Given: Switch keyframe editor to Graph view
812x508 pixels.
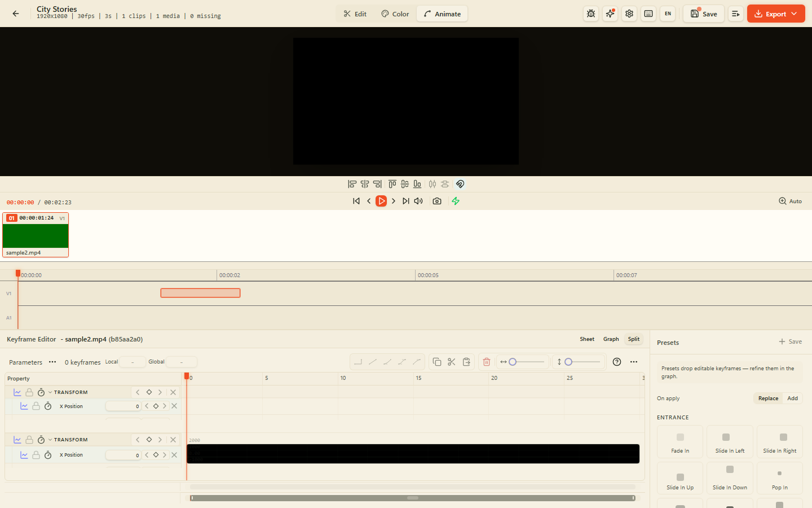Looking at the screenshot, I should 611,339.
